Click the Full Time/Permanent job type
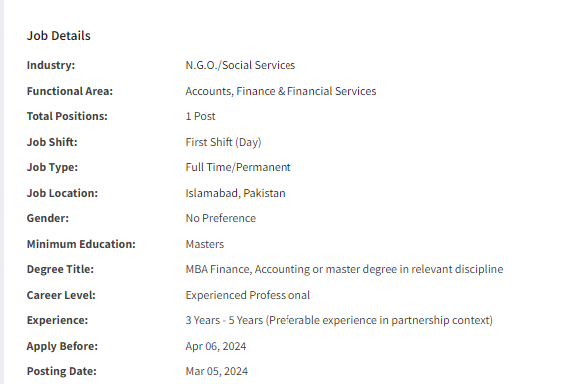Image resolution: width=576 pixels, height=384 pixels. click(238, 168)
